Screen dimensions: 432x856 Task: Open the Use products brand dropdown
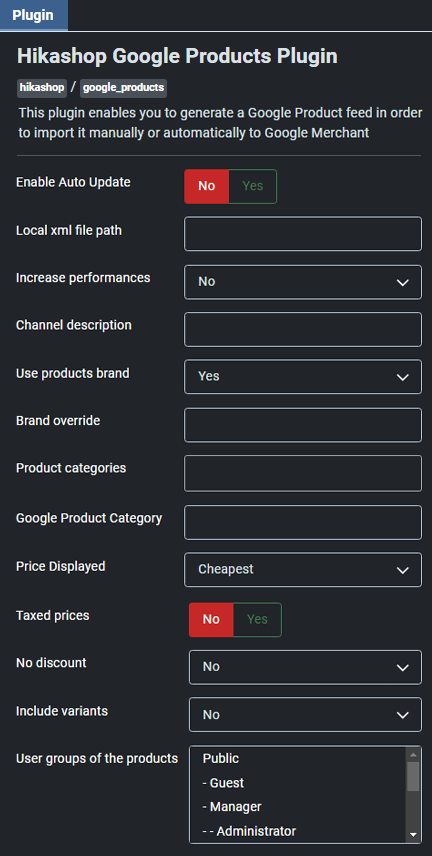[x=303, y=377]
